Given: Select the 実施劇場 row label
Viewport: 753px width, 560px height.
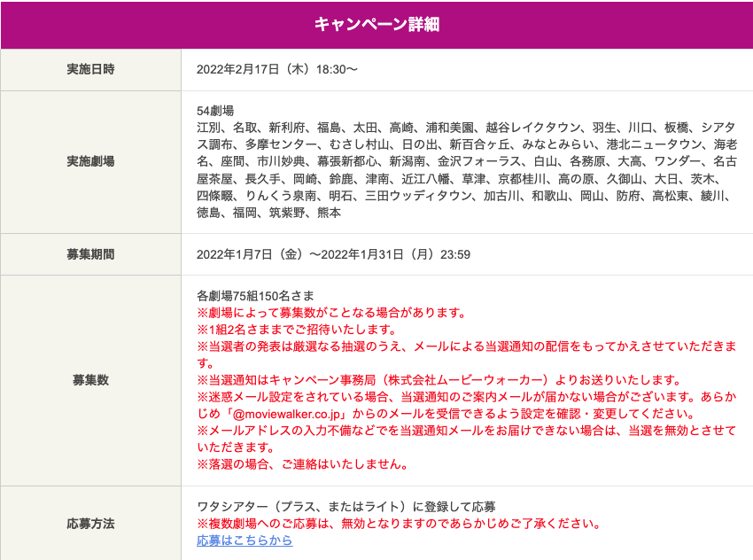Looking at the screenshot, I should (x=90, y=161).
